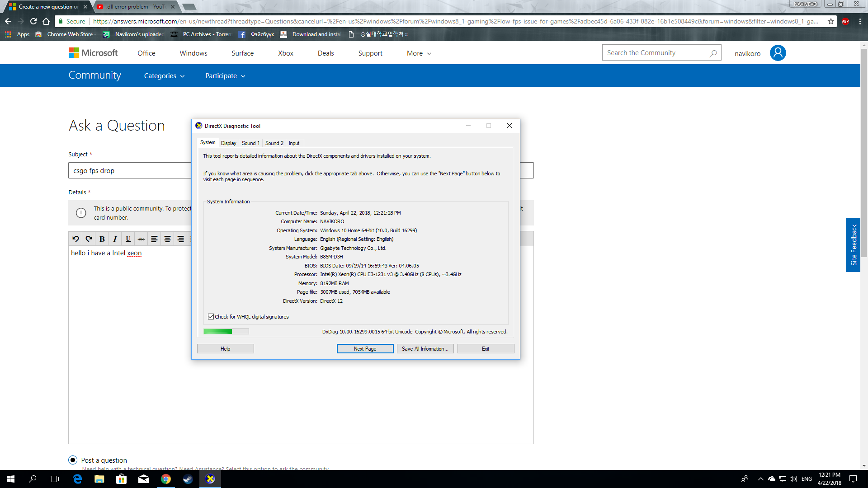Switch to DxDiag Display tab

[x=228, y=143]
